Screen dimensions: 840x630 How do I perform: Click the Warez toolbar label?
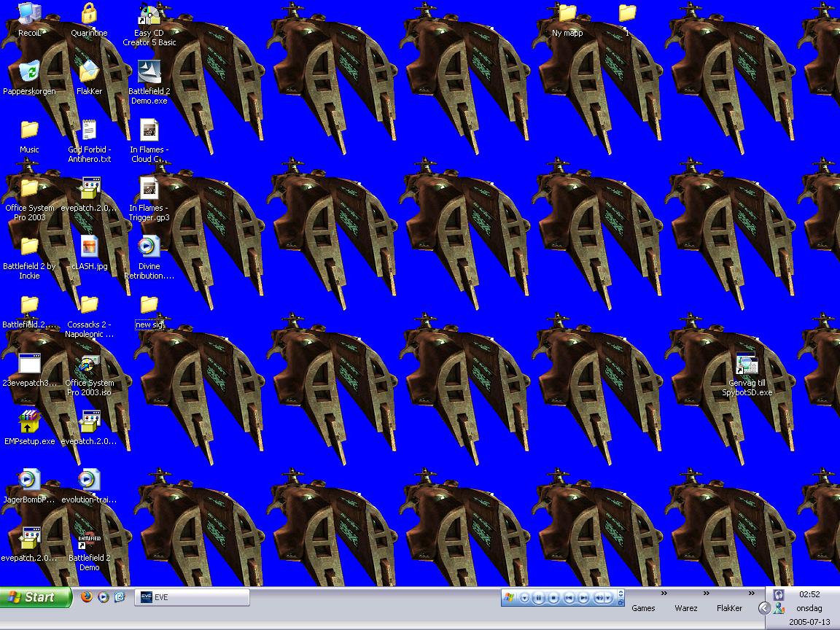pos(686,608)
